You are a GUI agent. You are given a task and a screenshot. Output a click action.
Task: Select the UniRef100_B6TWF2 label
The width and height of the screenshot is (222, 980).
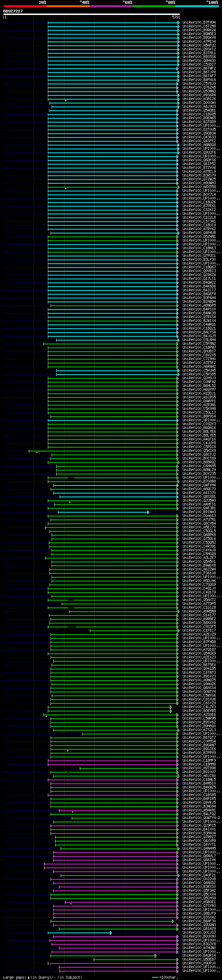(199, 68)
